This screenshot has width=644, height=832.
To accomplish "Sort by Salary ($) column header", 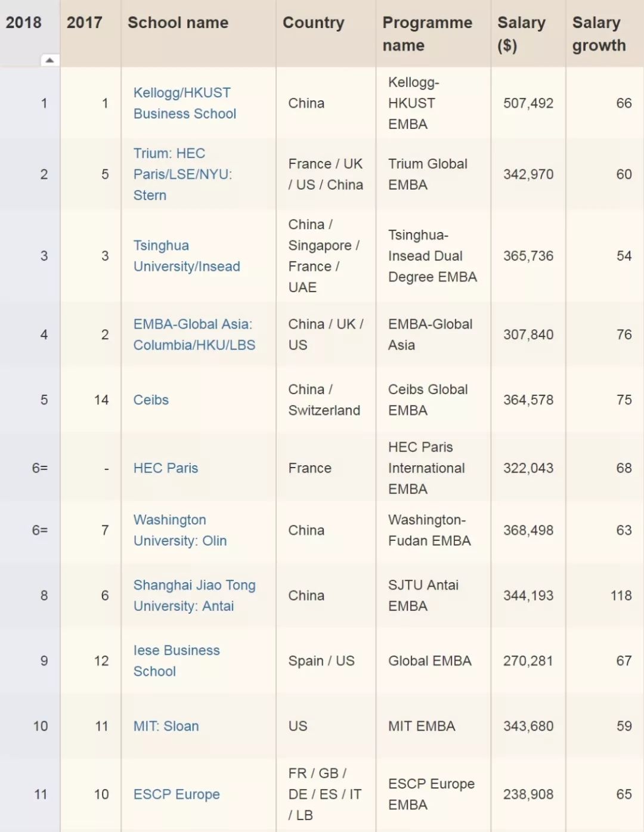I will click(521, 33).
